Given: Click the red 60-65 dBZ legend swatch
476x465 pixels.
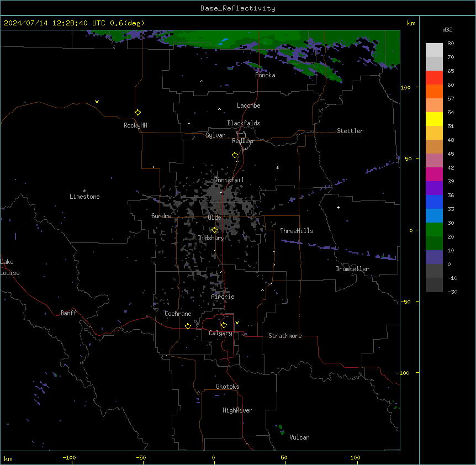Looking at the screenshot, I should tap(434, 78).
